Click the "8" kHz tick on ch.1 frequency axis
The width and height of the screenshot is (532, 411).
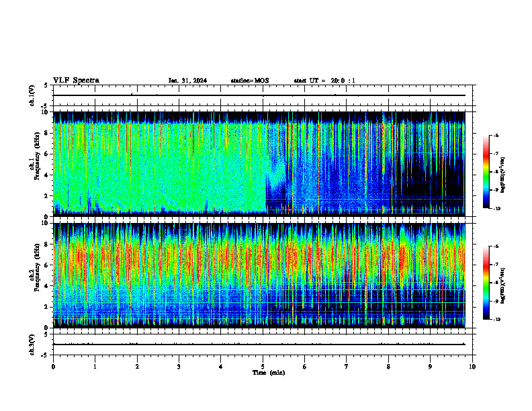[46, 133]
